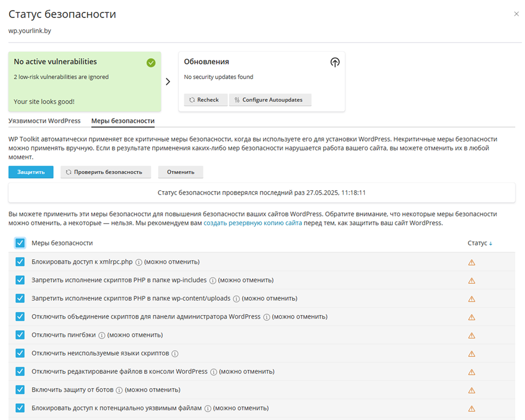Click info icon beside потенциально уязвимым файлам

coord(207,409)
